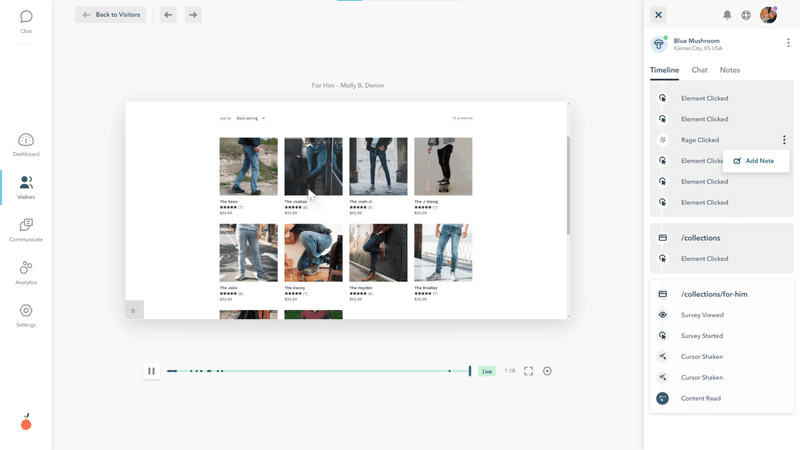This screenshot has width=800, height=450.
Task: Open Analytics from the sidebar
Action: coord(26,272)
